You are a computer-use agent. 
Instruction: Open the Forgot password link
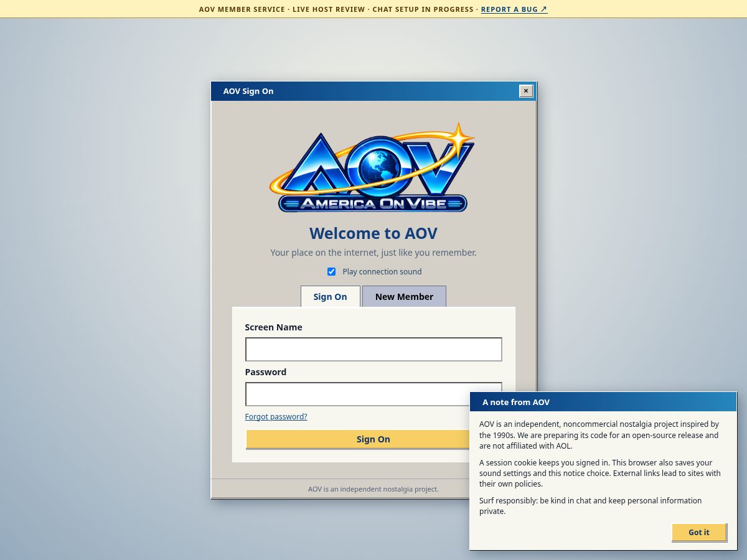[276, 416]
